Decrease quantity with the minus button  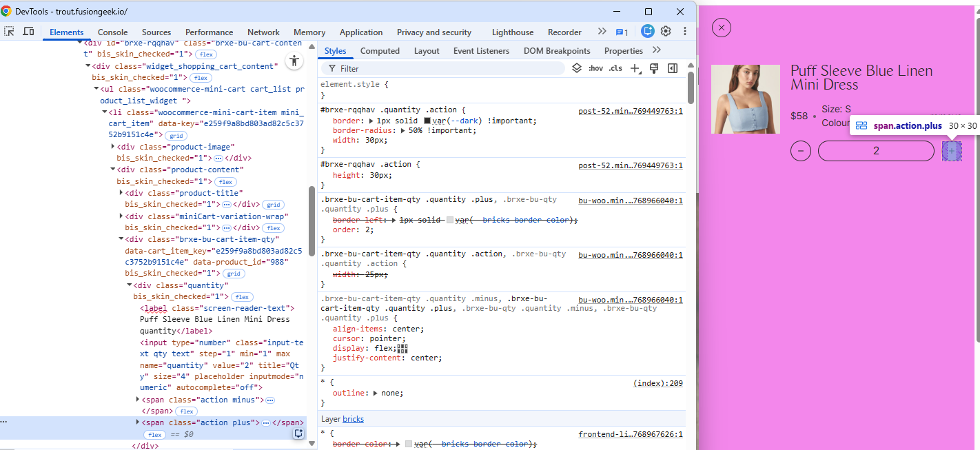(800, 151)
